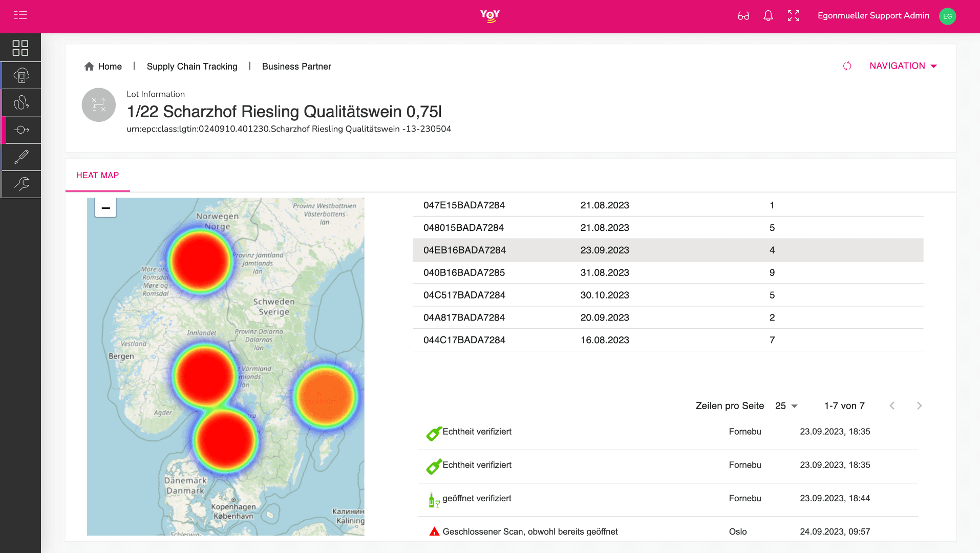Open the NAVIGATION dropdown
980x553 pixels.
click(x=903, y=66)
